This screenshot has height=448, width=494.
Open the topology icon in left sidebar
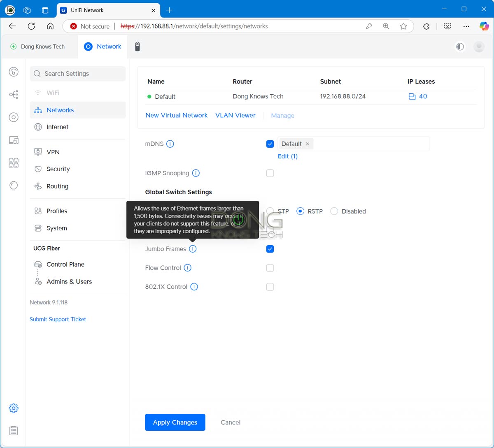(x=14, y=95)
